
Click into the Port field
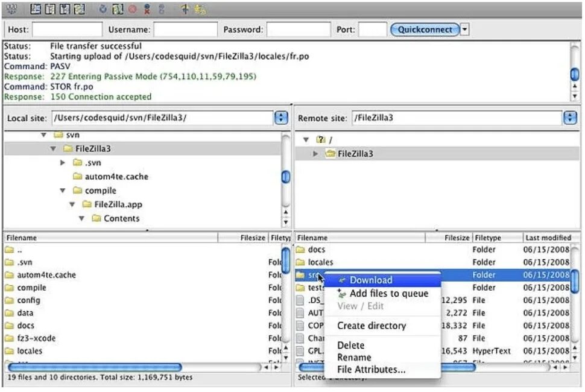coord(372,30)
